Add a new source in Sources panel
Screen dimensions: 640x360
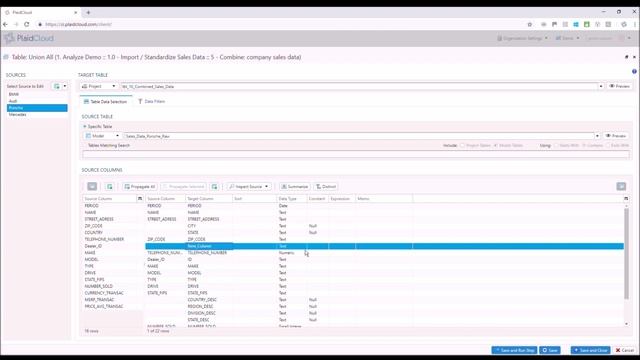pos(57,86)
